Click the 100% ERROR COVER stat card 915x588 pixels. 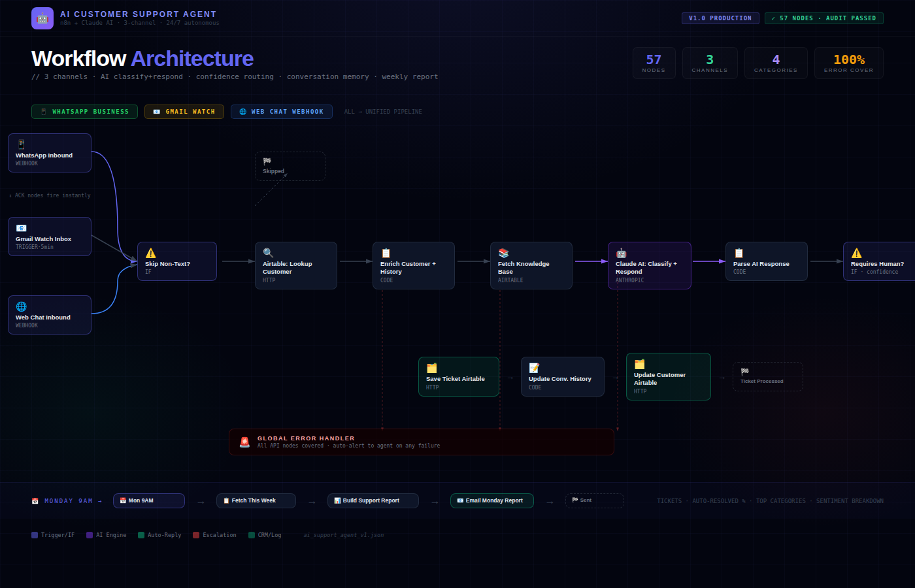[x=849, y=63]
